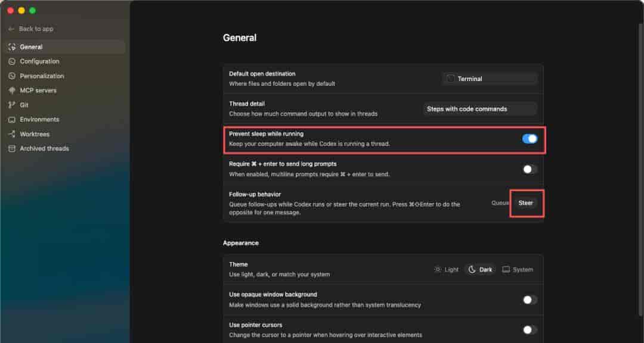Image resolution: width=644 pixels, height=343 pixels.
Task: Click the Thread detail label
Action: pos(247,104)
